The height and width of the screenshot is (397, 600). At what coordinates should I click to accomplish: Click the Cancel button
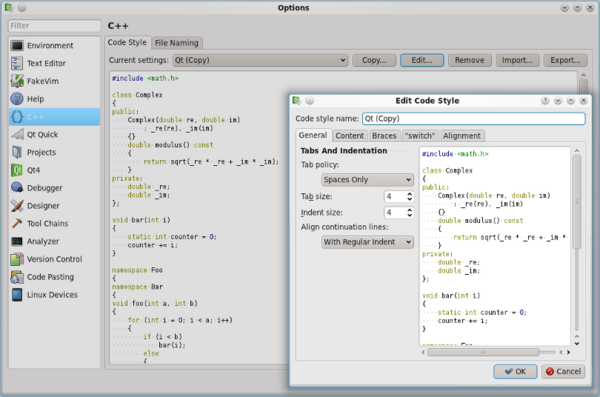click(563, 371)
